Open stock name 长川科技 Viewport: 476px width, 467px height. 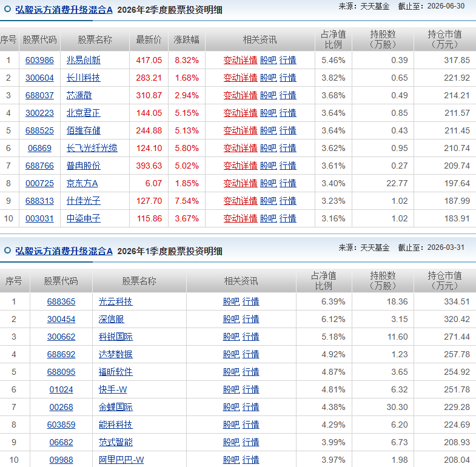[x=83, y=78]
